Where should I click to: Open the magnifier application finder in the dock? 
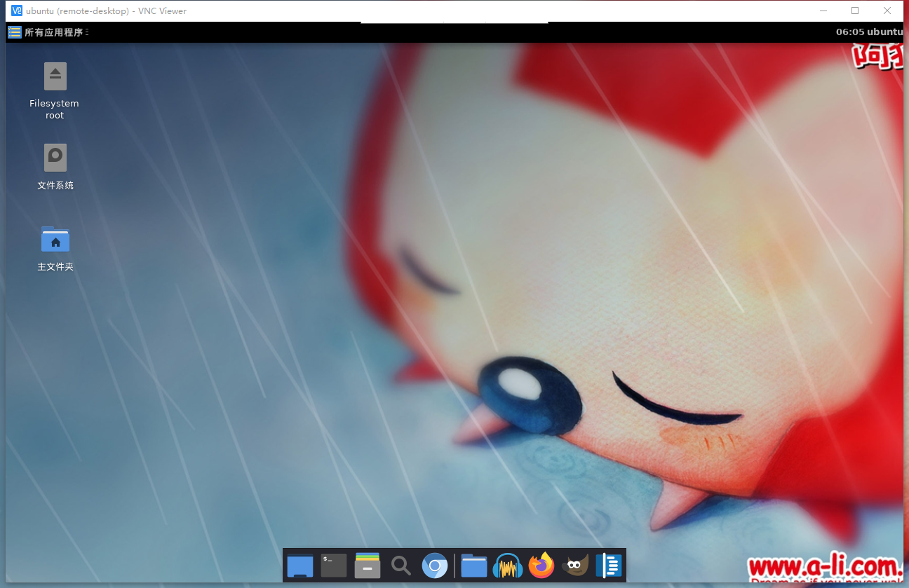401,566
